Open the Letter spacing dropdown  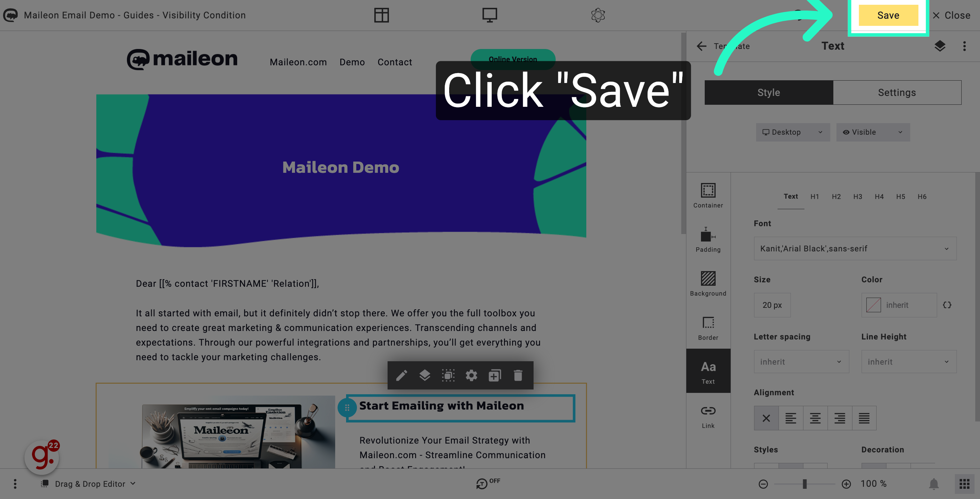pos(801,361)
